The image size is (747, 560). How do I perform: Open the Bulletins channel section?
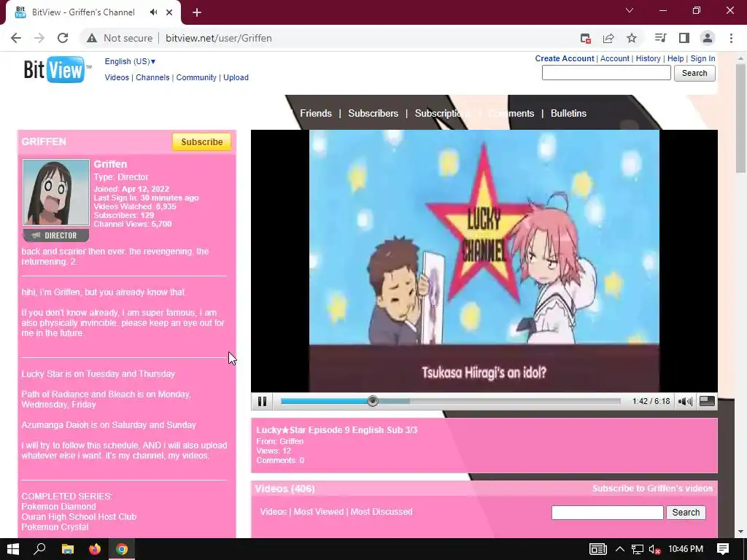[568, 113]
